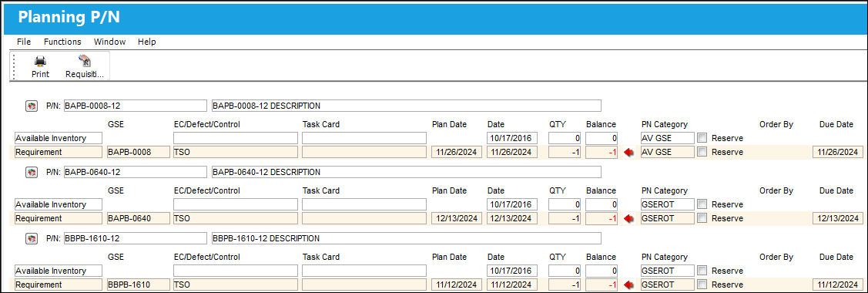Click the red -1 balance in BBPB-1610 row
This screenshot has height=293, width=868.
pos(602,285)
